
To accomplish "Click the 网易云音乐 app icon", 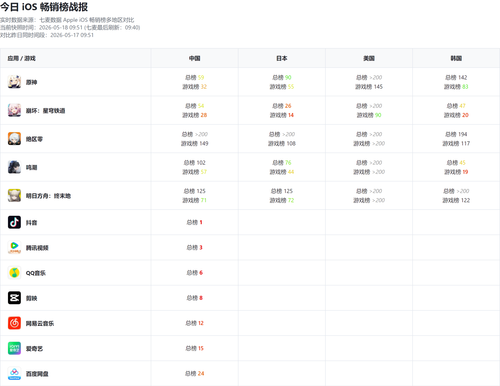I will [14, 323].
